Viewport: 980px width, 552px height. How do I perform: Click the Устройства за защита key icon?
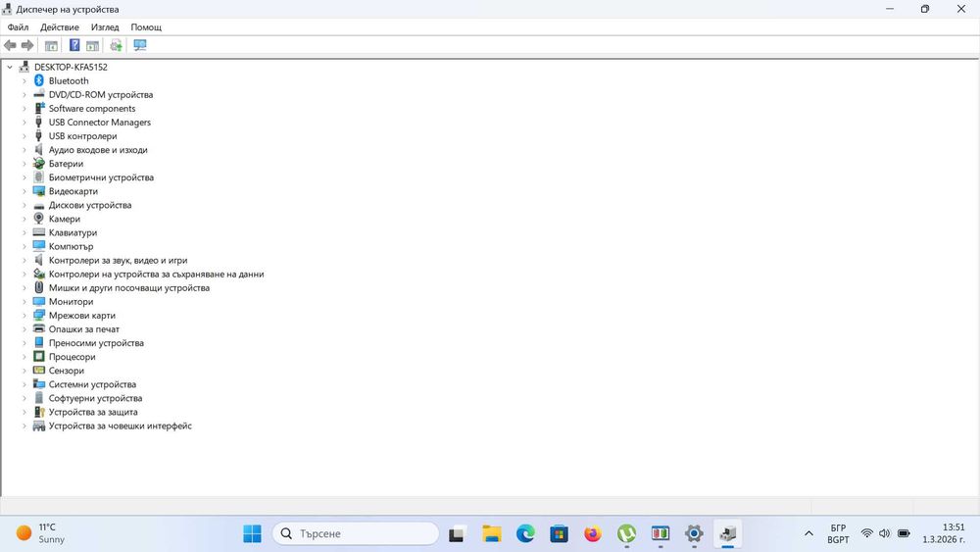pyautogui.click(x=39, y=412)
